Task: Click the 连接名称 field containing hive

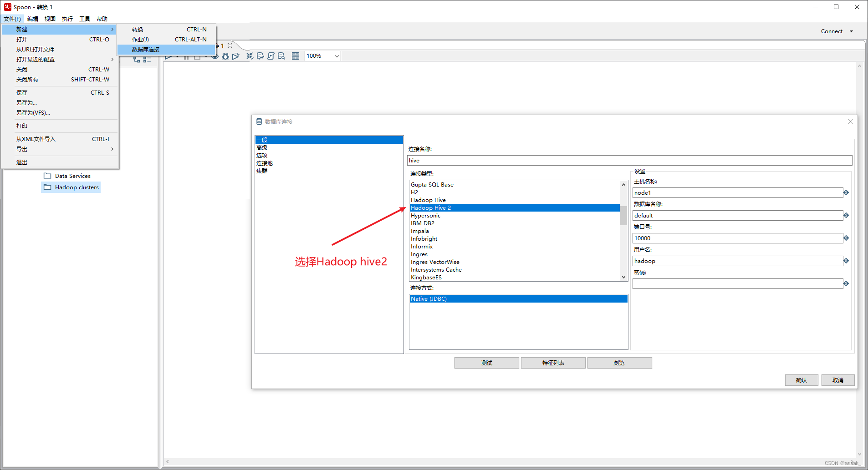Action: 629,160
